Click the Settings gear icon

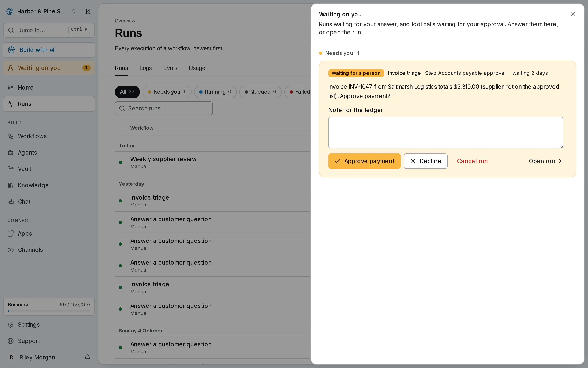click(11, 325)
